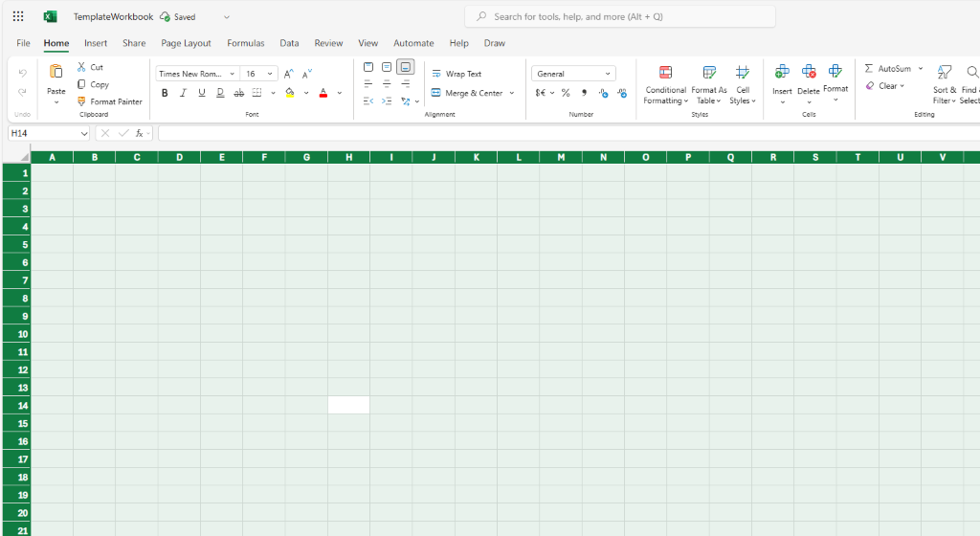Open Sort & Filter
The image size is (980, 536).
tap(945, 85)
